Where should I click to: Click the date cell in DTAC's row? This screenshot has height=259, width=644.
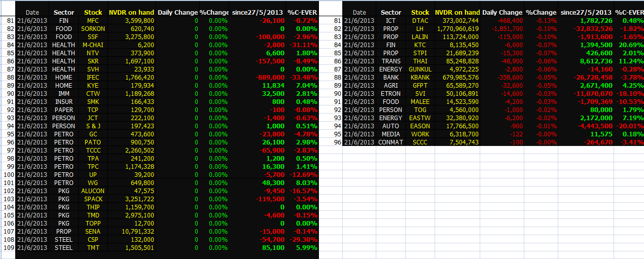[359, 21]
